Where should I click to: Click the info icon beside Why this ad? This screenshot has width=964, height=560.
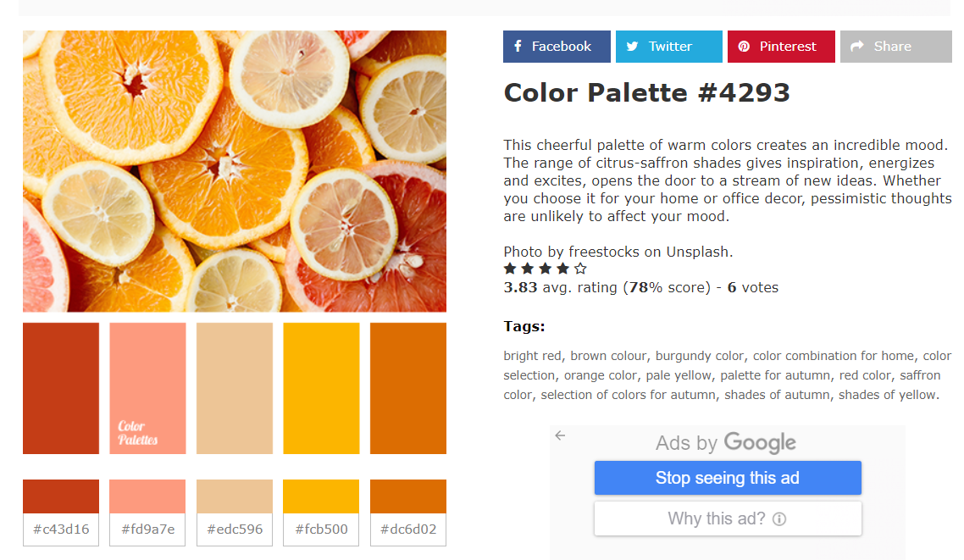click(779, 518)
